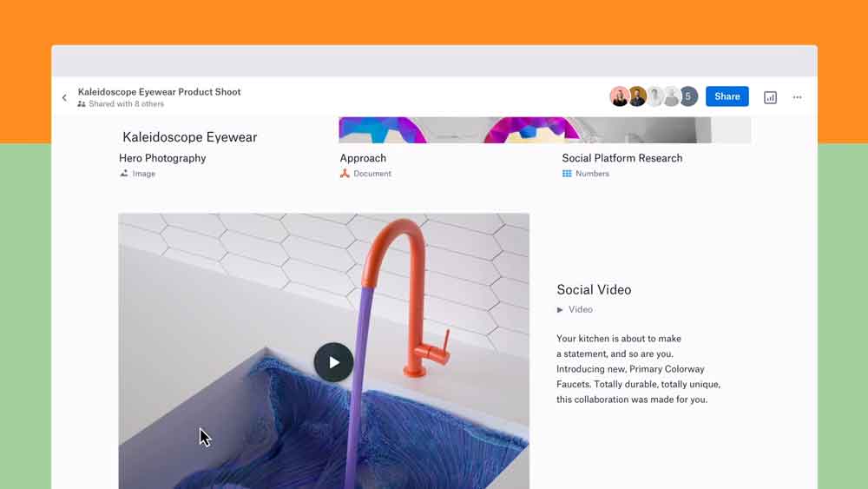Screen dimensions: 868x489
Task: Click the first collaborator avatar
Action: [619, 96]
